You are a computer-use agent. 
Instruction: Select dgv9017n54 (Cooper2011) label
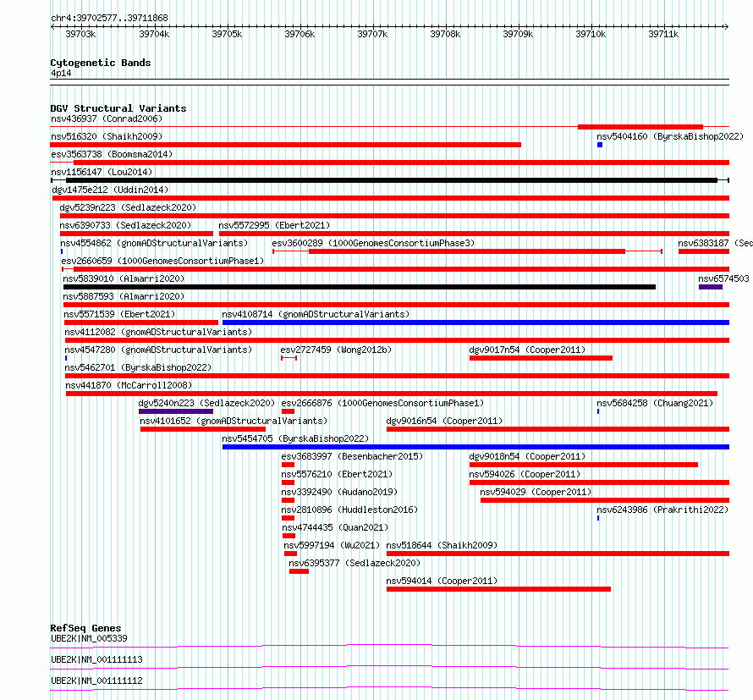click(x=527, y=350)
